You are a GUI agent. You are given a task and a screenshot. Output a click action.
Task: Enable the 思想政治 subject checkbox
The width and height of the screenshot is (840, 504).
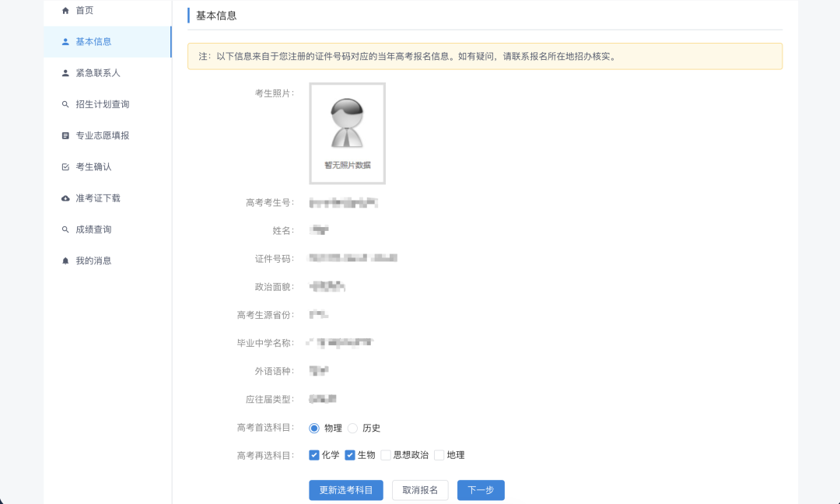[x=386, y=455]
